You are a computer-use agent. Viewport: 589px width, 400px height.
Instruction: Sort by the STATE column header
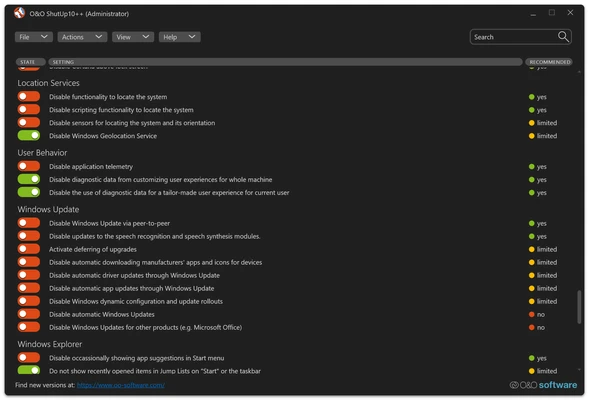pos(30,62)
